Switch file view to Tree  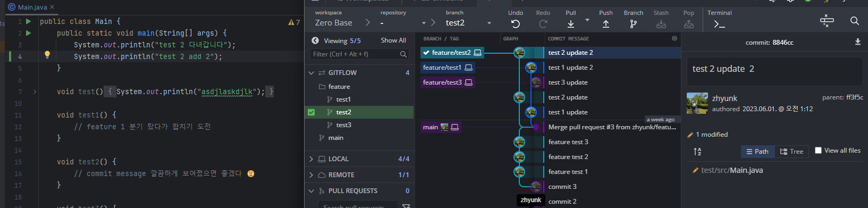[x=791, y=152]
